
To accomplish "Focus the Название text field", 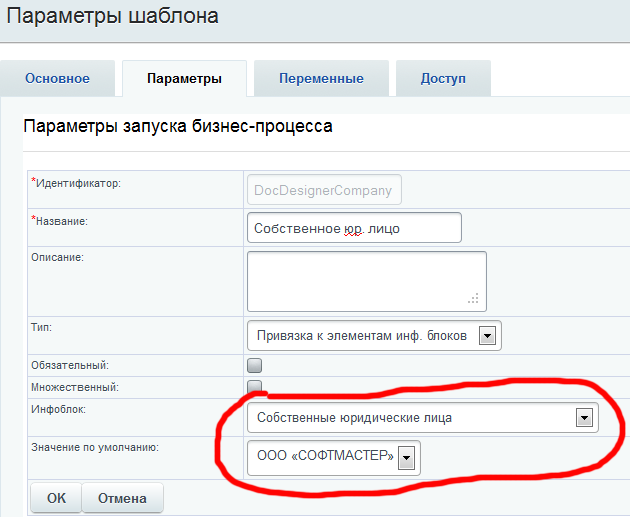I will tap(353, 228).
